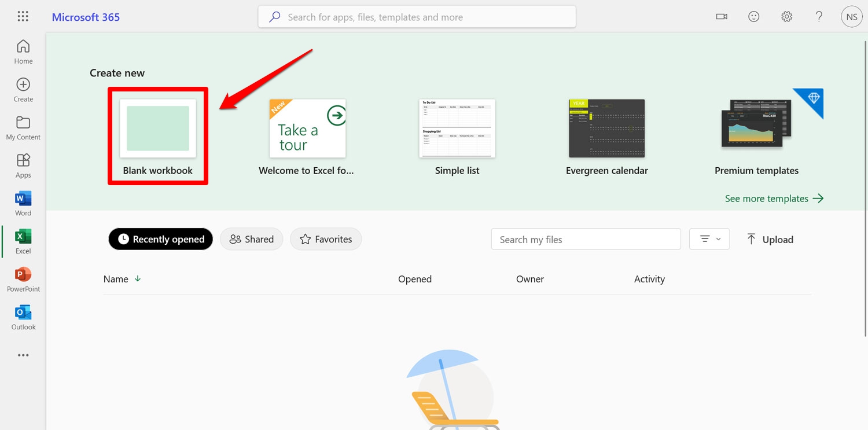Sort by the Name column header

click(122, 279)
